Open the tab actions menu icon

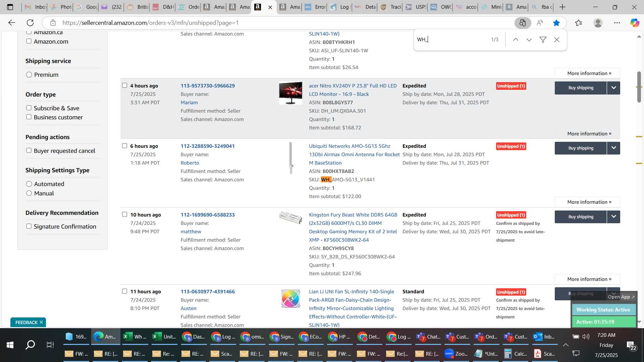[x=10, y=7]
